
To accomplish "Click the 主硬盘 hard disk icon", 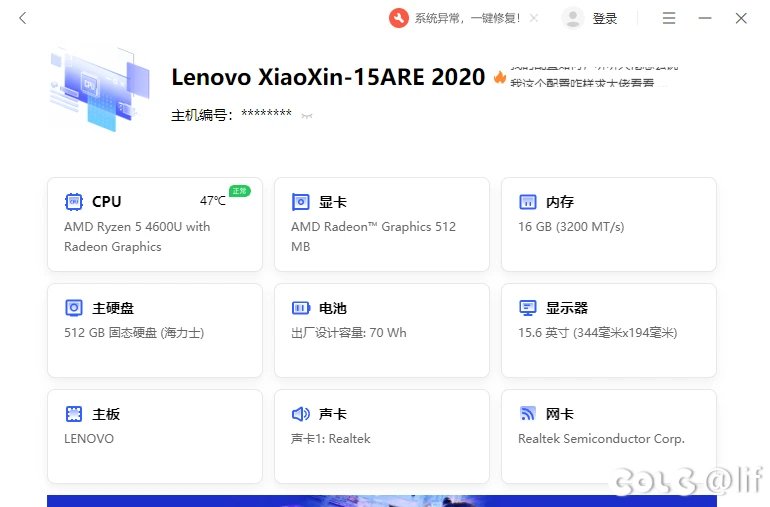I will point(74,308).
